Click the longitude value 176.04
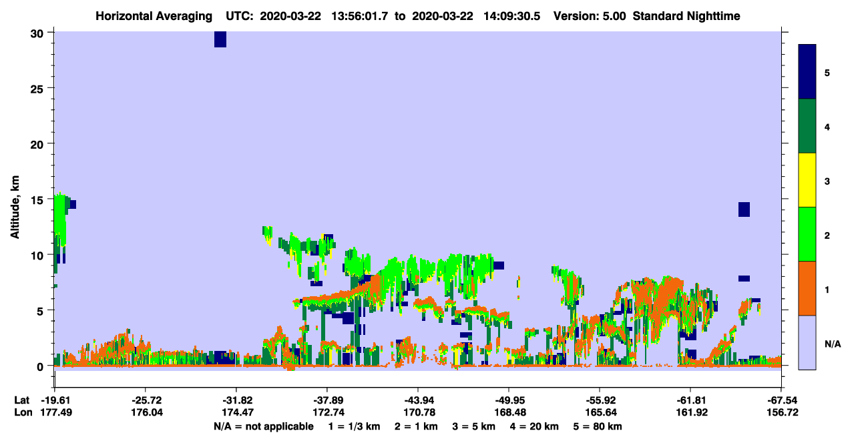The height and width of the screenshot is (445, 868). (x=146, y=412)
